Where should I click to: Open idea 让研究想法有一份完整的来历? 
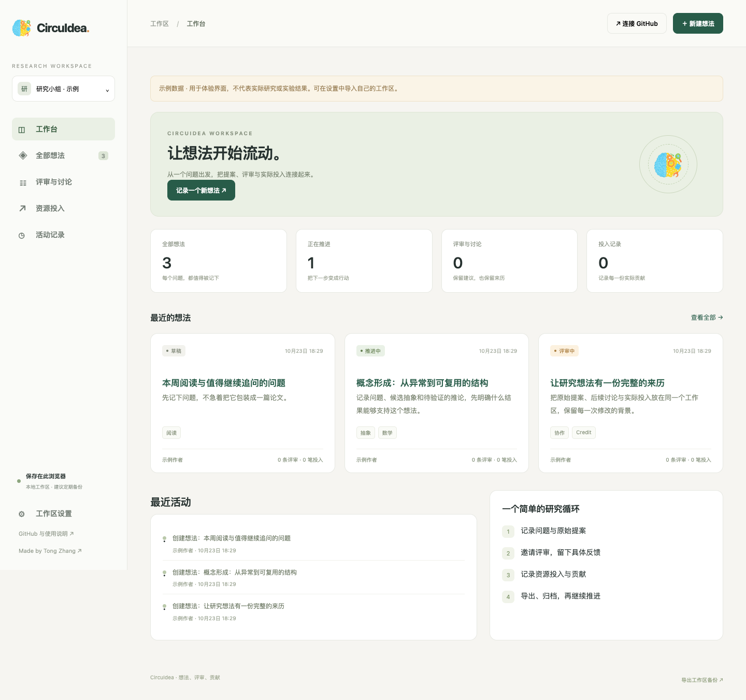[x=607, y=383]
